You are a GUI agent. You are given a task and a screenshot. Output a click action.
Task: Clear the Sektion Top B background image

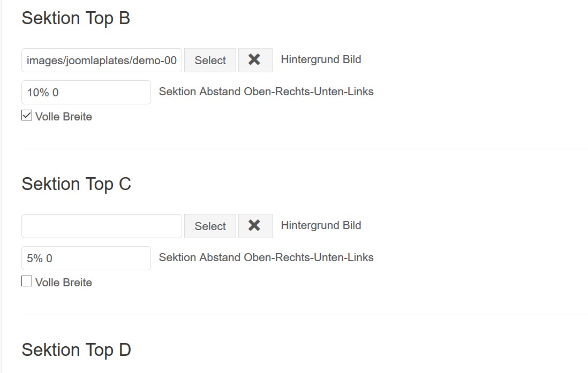pyautogui.click(x=255, y=60)
